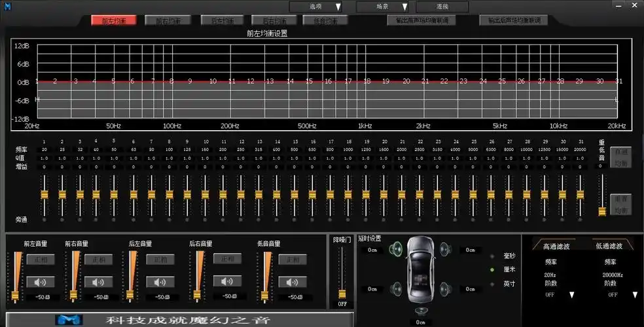Mute the 前左音量 channel speaker button

point(40,282)
